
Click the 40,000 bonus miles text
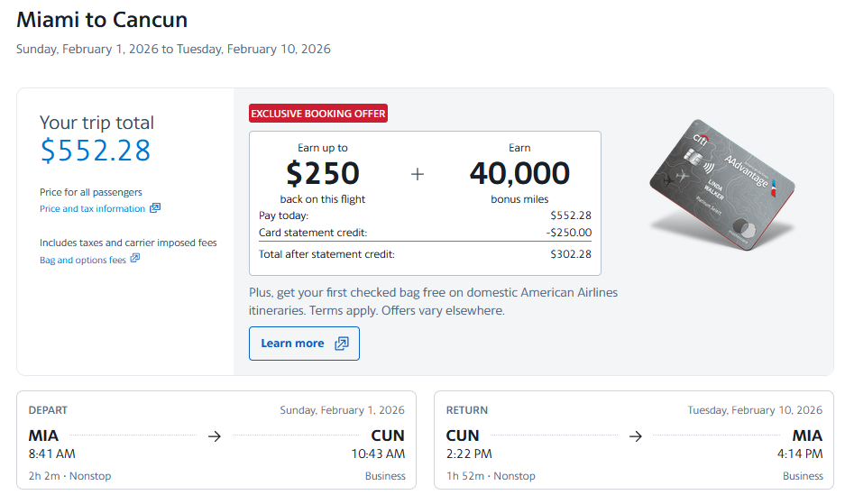pos(519,173)
